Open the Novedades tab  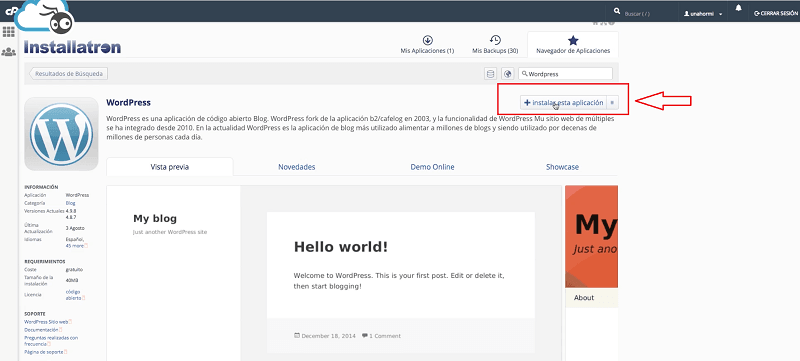point(296,167)
